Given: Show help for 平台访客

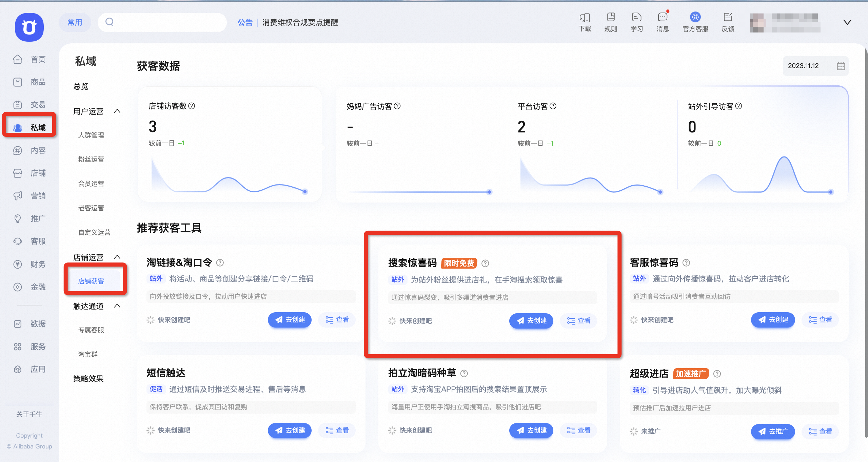Looking at the screenshot, I should [553, 106].
